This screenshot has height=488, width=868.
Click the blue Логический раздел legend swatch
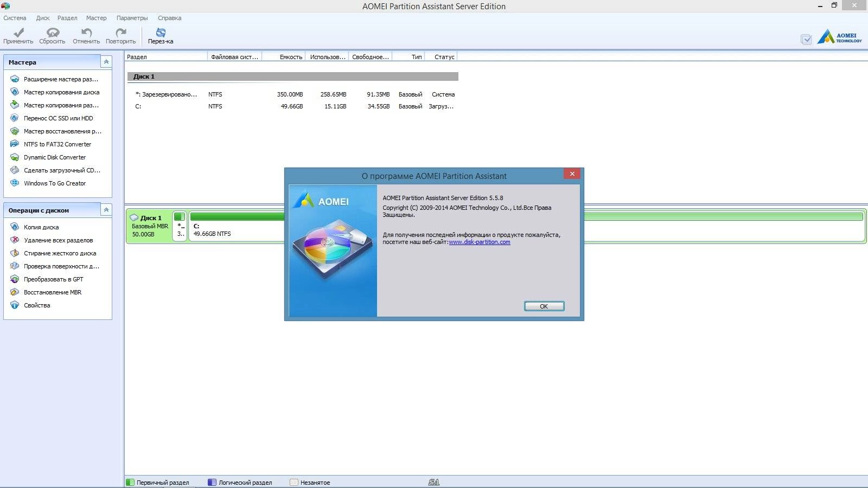[212, 482]
